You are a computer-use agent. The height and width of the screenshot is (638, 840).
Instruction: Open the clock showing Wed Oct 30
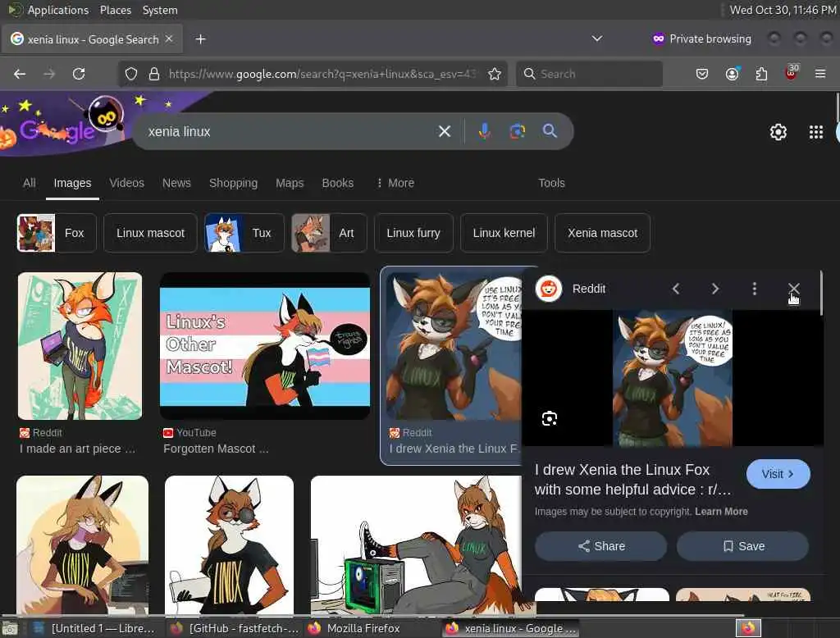[783, 10]
